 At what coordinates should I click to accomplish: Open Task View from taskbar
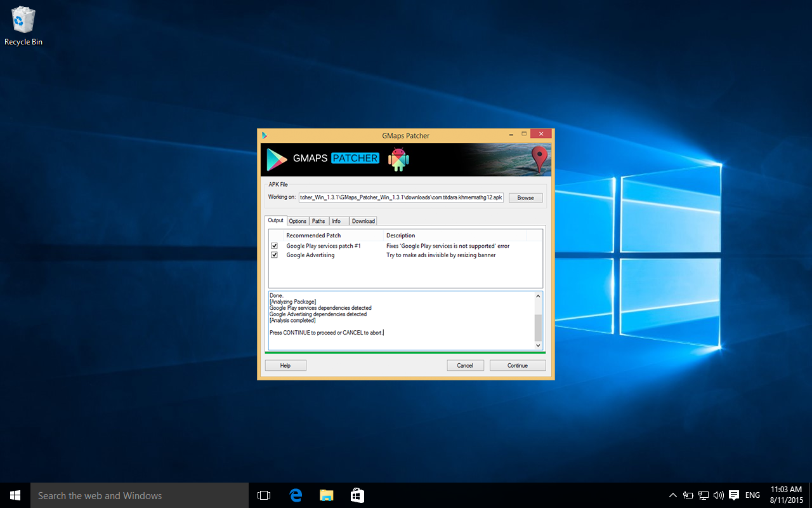click(x=264, y=495)
